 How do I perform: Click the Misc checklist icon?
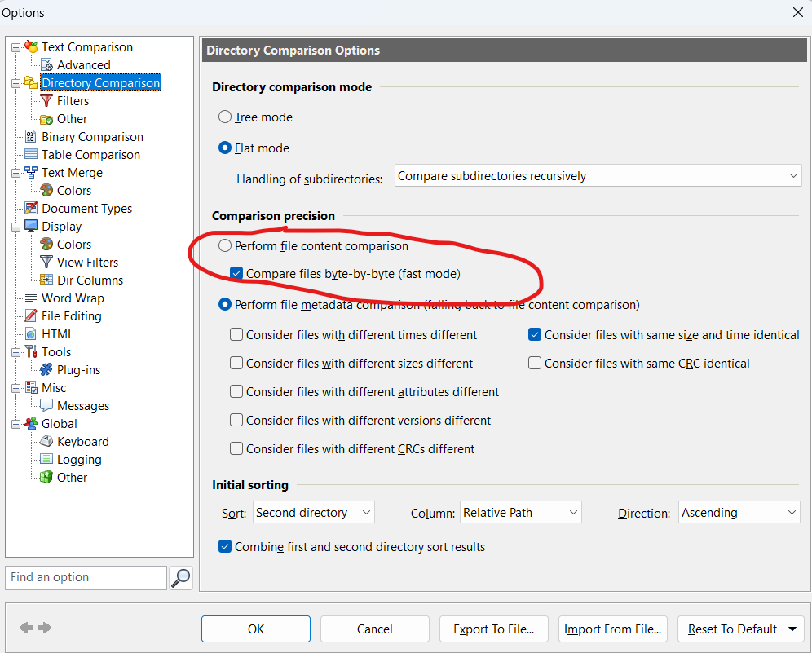(31, 388)
